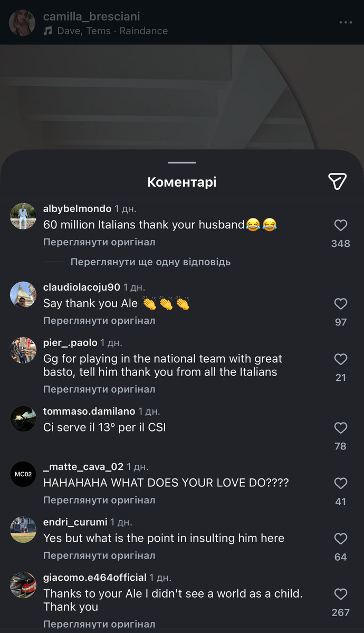Like claudiolacoju90's comment with the heart
364x633 pixels.
[x=341, y=304]
